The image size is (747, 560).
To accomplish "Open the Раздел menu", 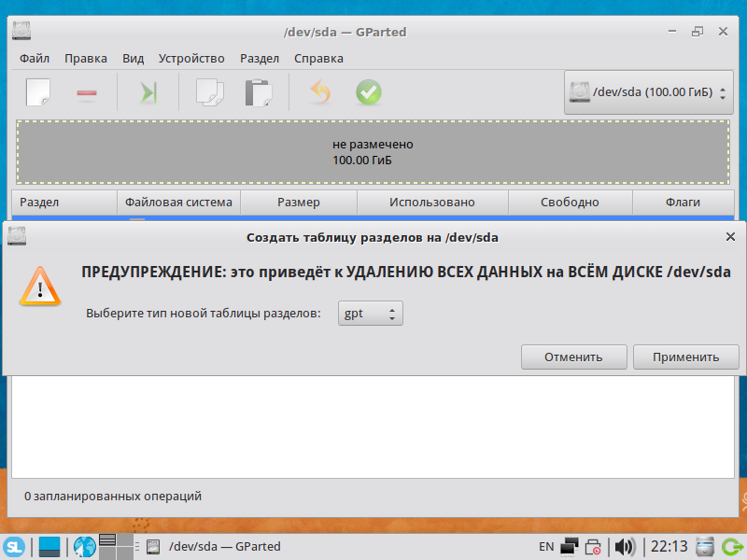I will click(x=260, y=58).
